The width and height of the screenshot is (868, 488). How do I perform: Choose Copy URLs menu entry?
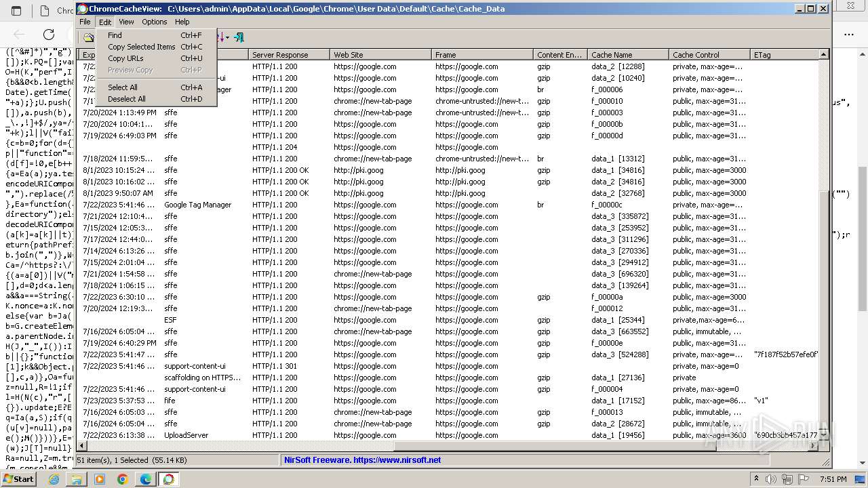click(156, 58)
